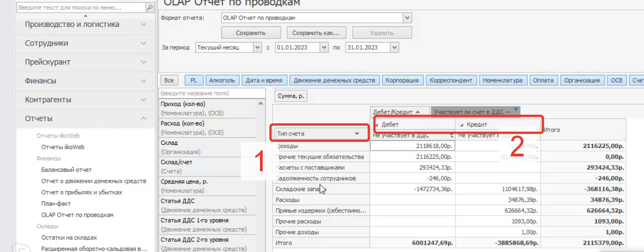Viewport: 644px width, 252px height.
Task: Toggle Движение денежных средств field group
Action: point(335,80)
